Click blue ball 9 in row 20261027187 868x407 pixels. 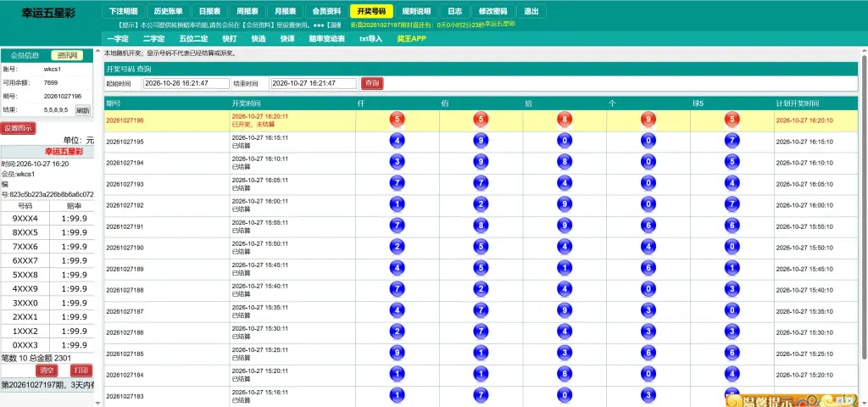pyautogui.click(x=565, y=309)
